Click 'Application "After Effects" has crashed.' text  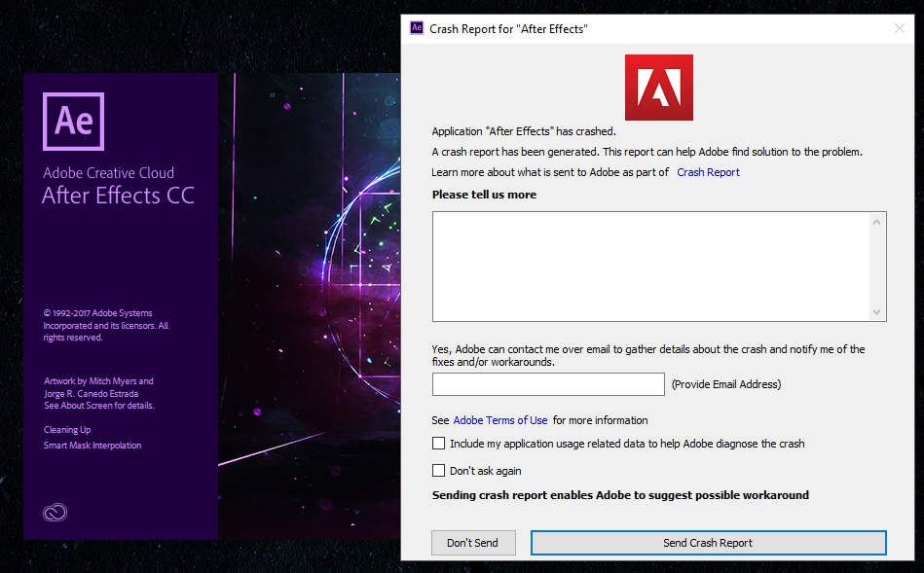point(524,131)
